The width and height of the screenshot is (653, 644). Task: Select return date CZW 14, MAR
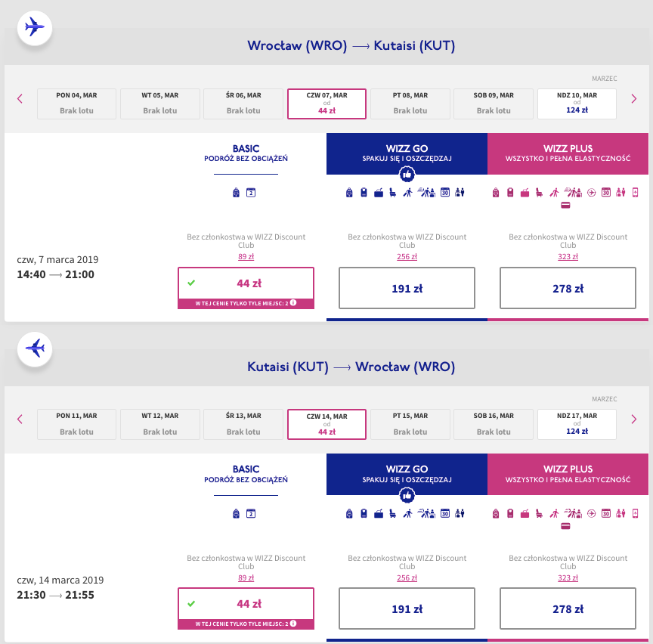click(327, 425)
